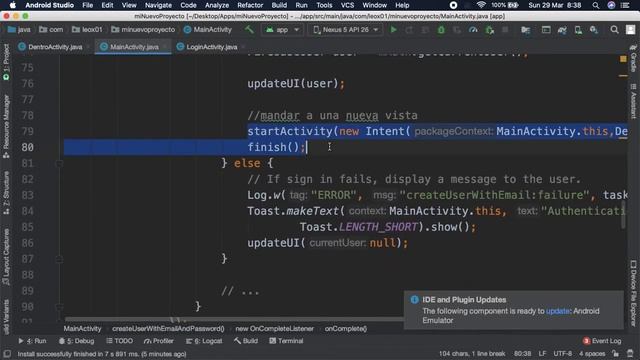Click Sync Project with Gradle Files icon

click(x=562, y=30)
